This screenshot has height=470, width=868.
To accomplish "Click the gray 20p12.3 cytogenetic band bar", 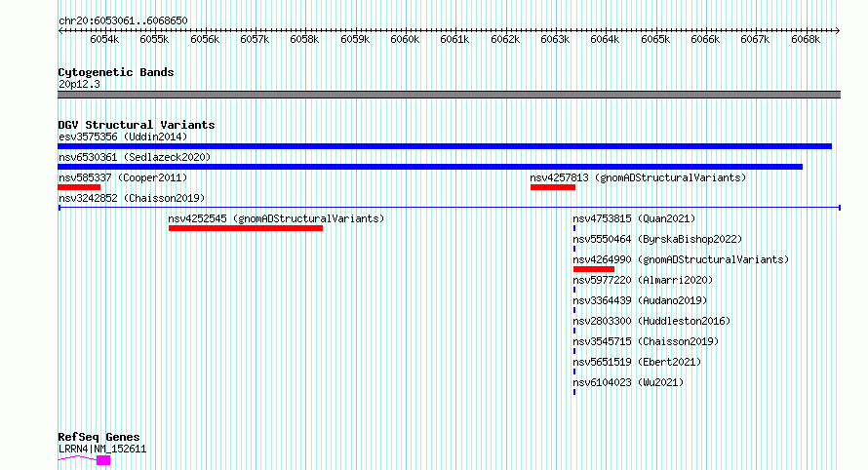I will pyautogui.click(x=449, y=95).
